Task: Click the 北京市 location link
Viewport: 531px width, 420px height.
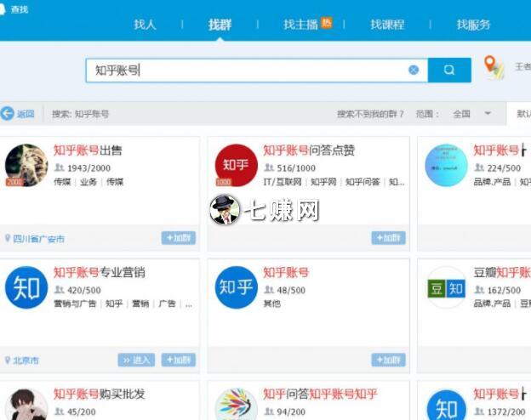Action: click(x=26, y=360)
